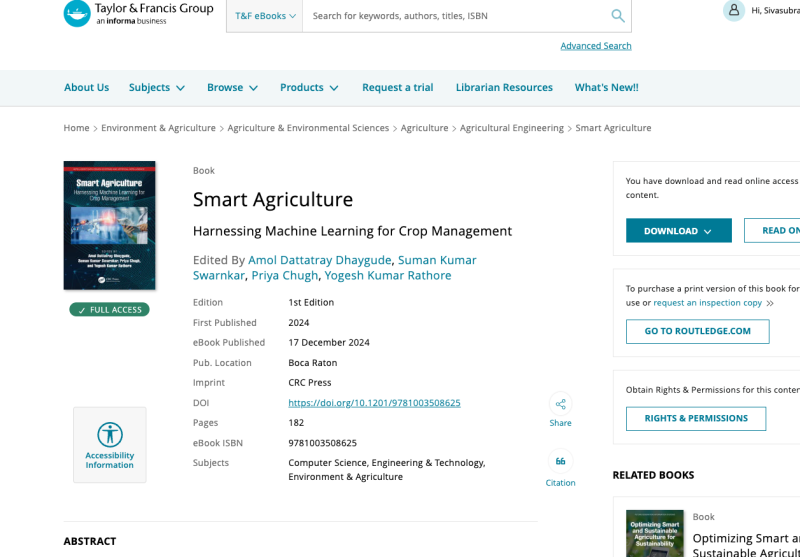Click the '182' pages value
The image size is (800, 557).
296,423
